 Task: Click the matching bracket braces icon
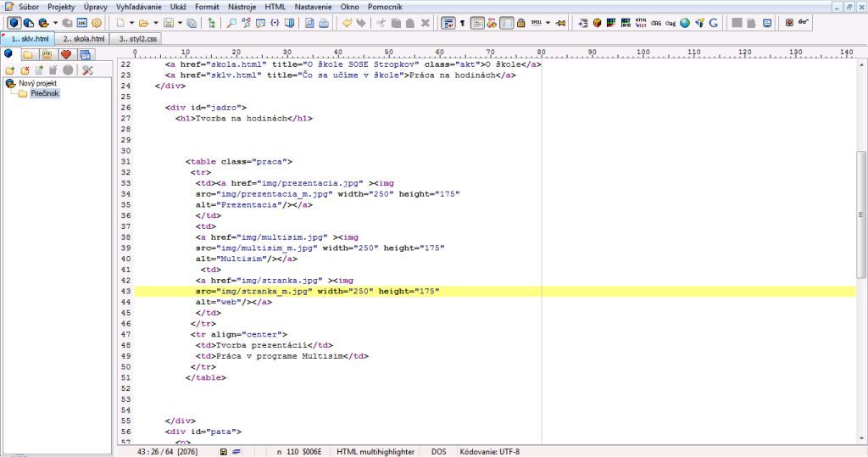click(x=275, y=23)
